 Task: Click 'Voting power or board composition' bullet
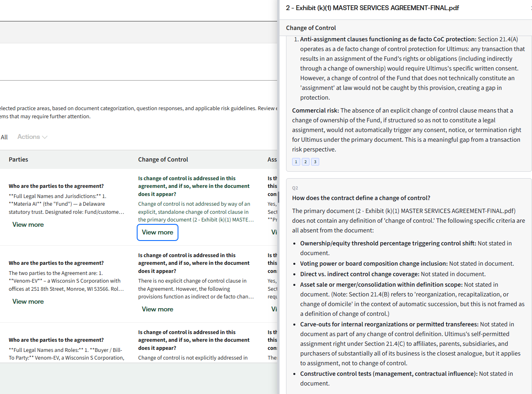pos(407,264)
